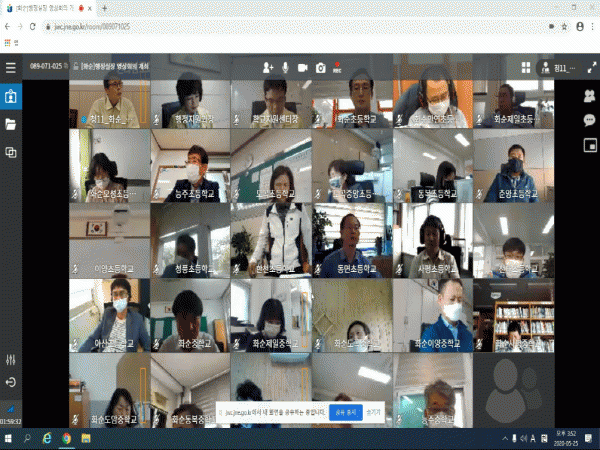Click the 공유 중지 stop sharing button
Screen dimensions: 600x450
346,411
